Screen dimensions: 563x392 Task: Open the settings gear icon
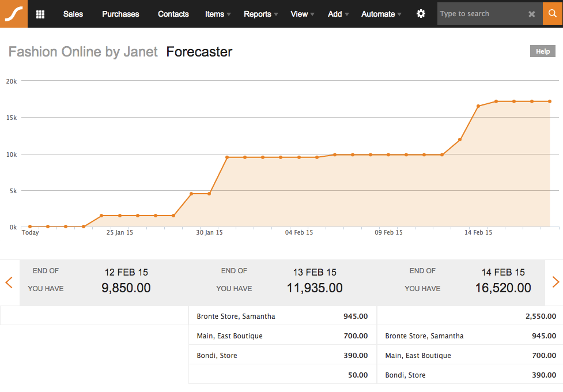[x=421, y=14]
